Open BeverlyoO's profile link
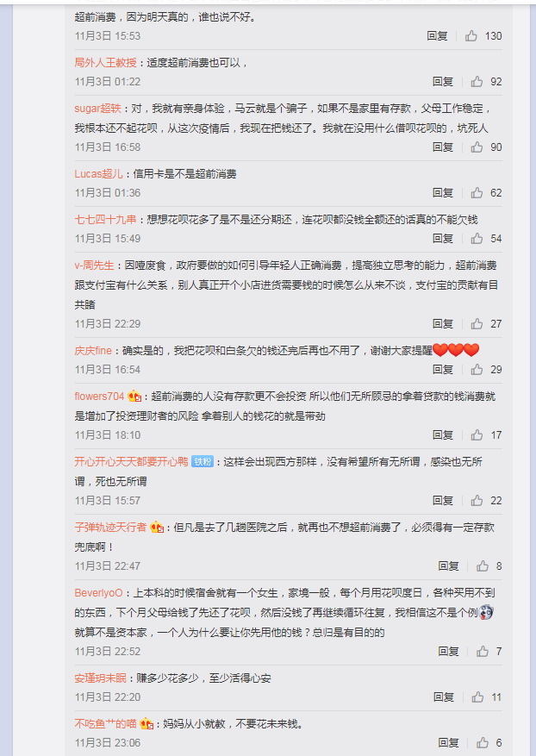 (98, 593)
